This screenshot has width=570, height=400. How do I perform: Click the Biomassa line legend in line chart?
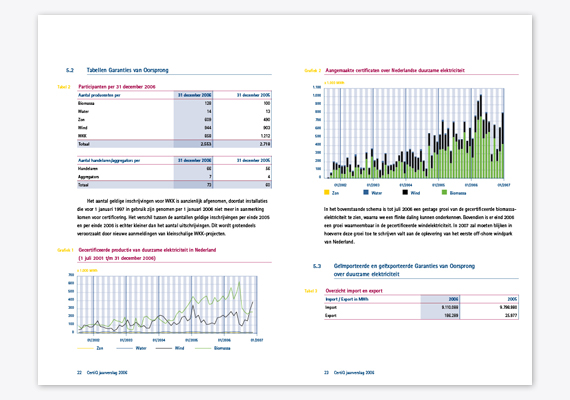tap(212, 348)
